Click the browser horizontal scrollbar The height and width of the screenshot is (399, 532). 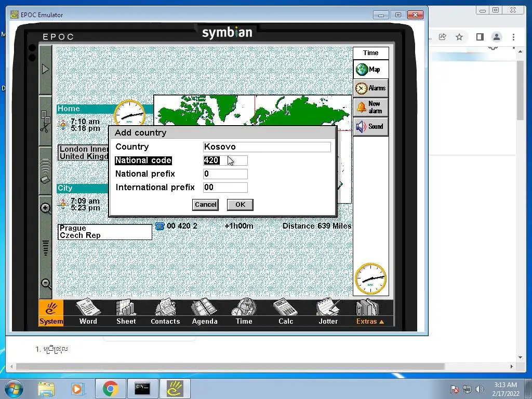pos(230,366)
